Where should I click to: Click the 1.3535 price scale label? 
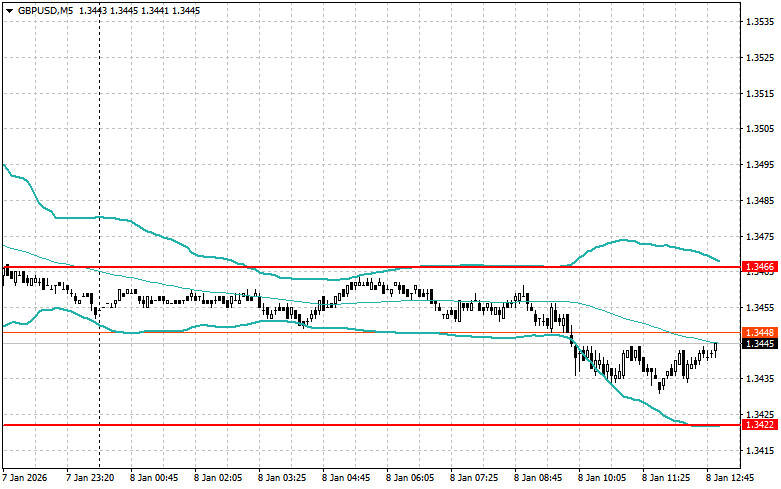coord(760,21)
